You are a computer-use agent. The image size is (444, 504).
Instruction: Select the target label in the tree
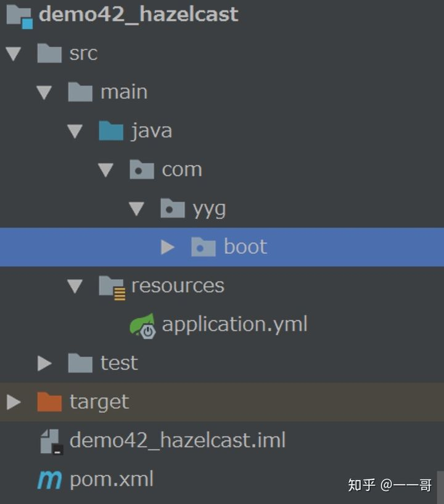[99, 402]
